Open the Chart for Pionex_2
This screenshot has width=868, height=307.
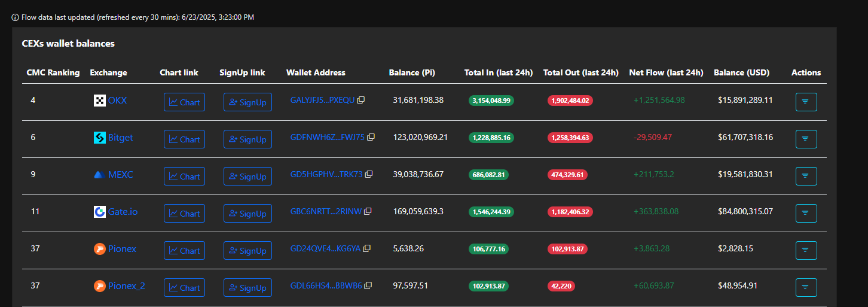[184, 287]
